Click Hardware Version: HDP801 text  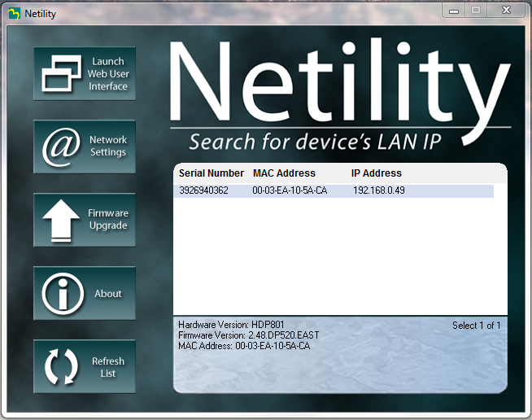[231, 325]
